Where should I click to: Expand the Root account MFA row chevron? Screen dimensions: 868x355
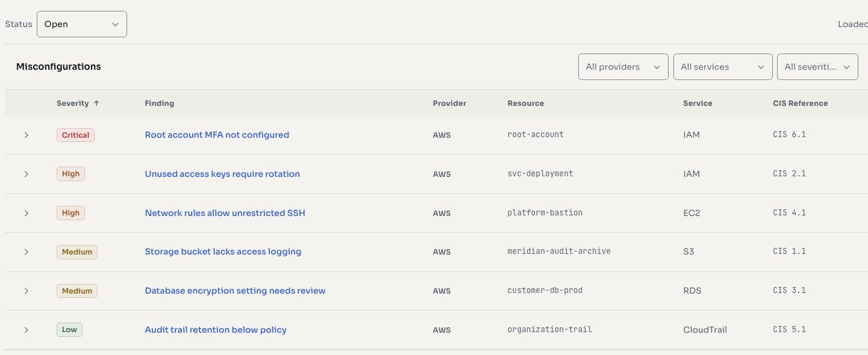pyautogui.click(x=26, y=135)
